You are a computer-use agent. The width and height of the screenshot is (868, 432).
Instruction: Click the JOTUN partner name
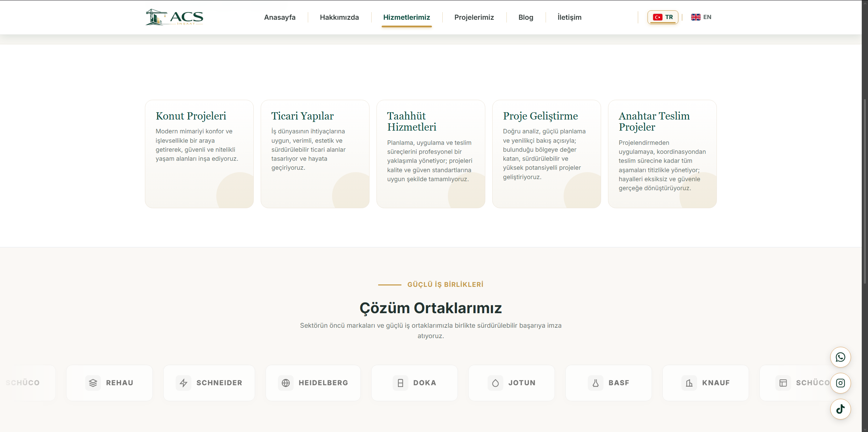[x=522, y=383]
